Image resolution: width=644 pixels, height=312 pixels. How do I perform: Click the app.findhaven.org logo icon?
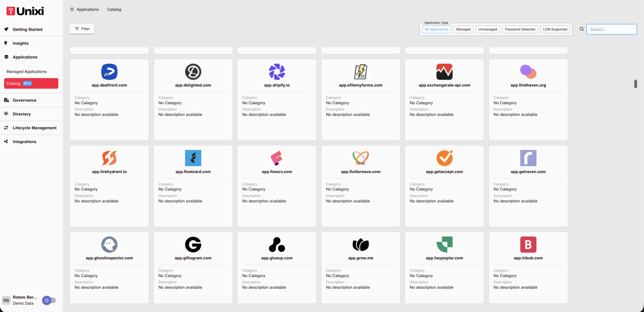(x=528, y=72)
